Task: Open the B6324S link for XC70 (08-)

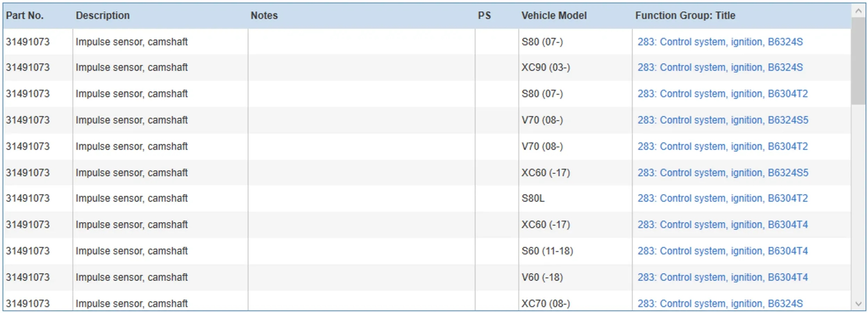Action: pos(720,304)
